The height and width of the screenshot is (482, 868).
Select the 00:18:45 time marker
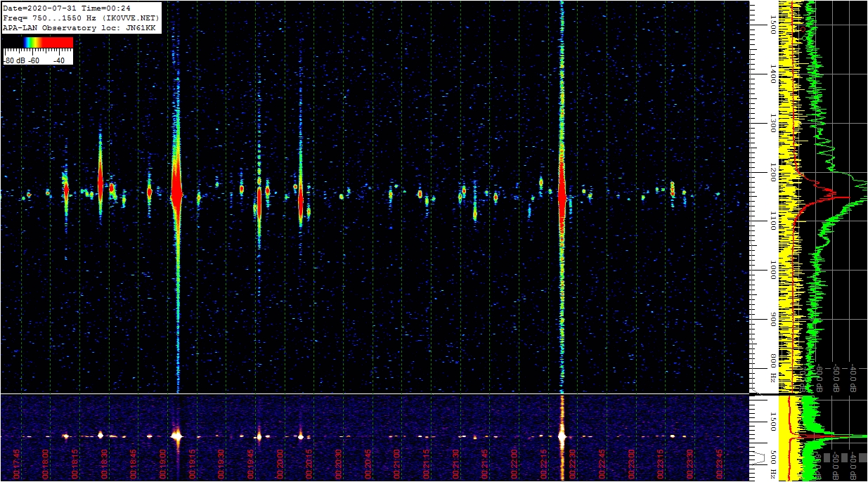tap(133, 465)
